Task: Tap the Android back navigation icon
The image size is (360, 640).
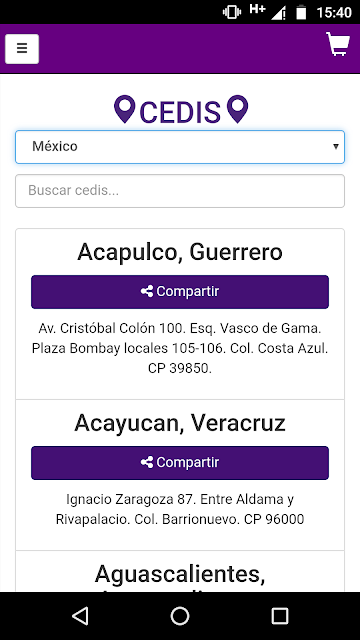Action: point(80,616)
